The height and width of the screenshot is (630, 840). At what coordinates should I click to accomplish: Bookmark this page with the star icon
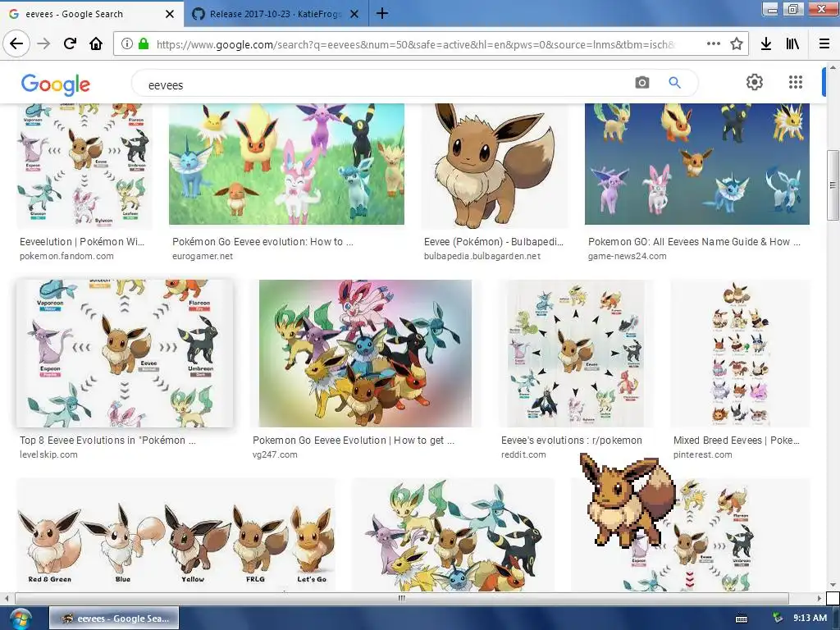737,43
